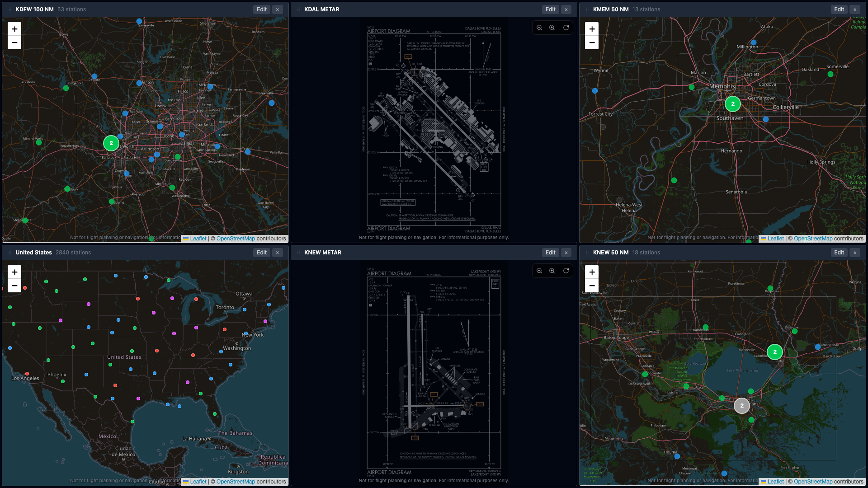Select the blue station marker near Terrell
The height and width of the screenshot is (488, 868).
click(x=248, y=152)
